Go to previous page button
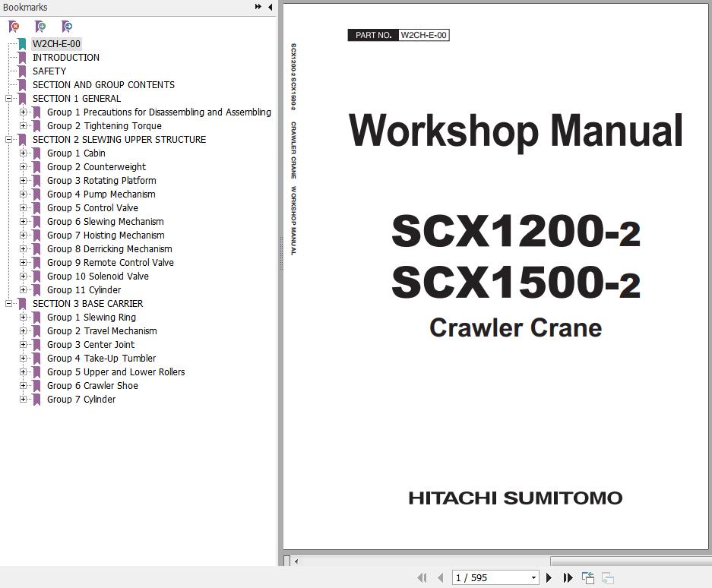 (440, 577)
